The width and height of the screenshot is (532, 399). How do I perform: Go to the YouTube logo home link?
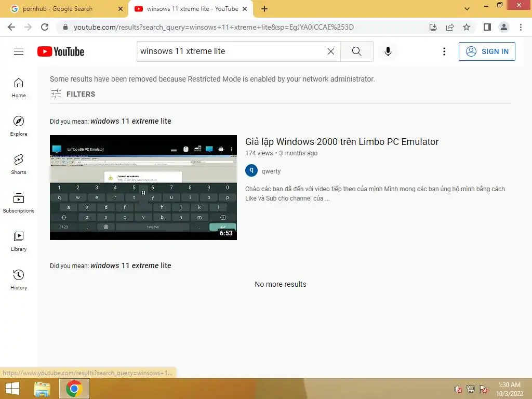[x=61, y=51]
